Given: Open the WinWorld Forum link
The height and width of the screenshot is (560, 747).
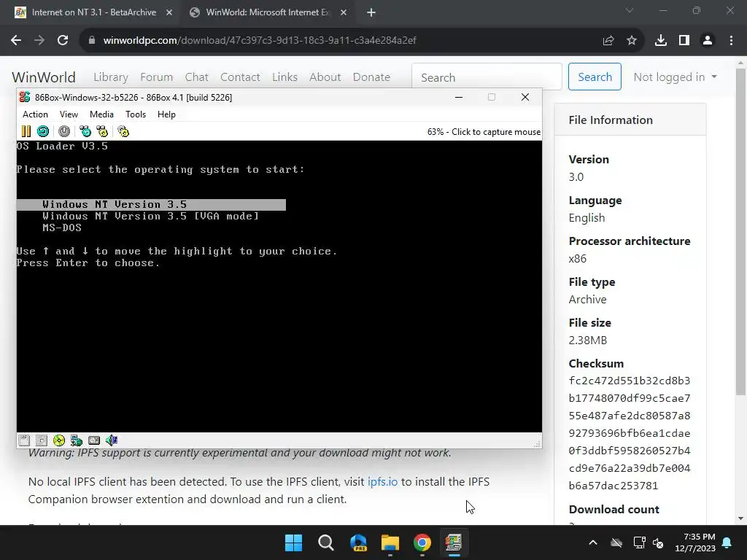Looking at the screenshot, I should point(156,77).
